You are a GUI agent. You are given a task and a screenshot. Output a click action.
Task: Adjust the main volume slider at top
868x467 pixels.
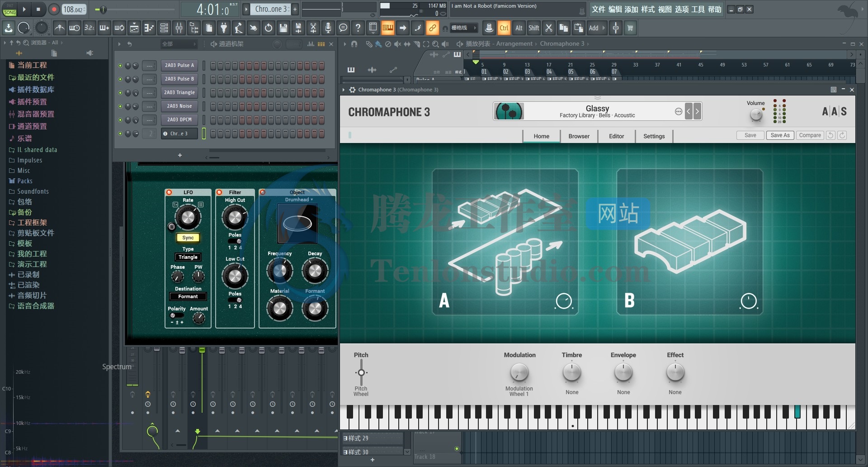pyautogui.click(x=104, y=9)
